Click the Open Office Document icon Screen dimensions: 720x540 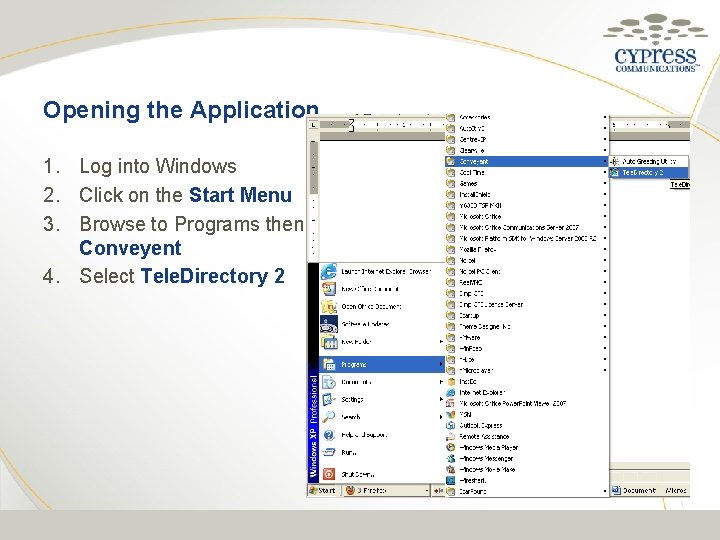[x=329, y=306]
